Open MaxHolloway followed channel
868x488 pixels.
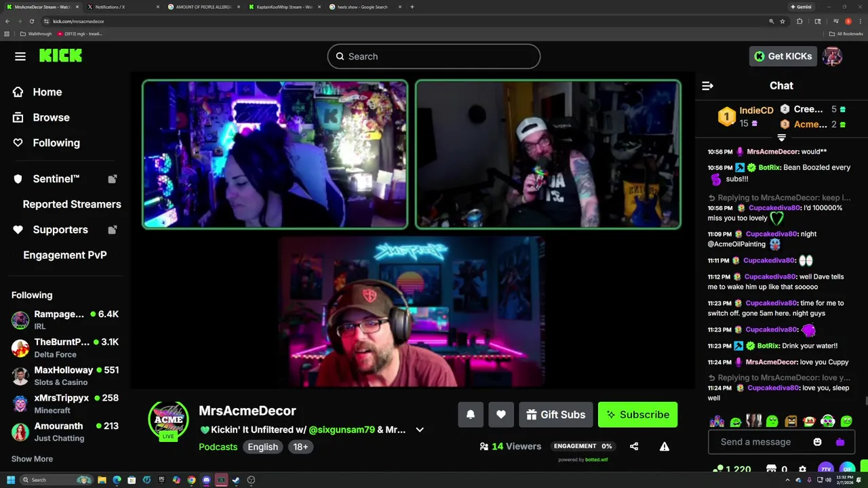65,375
